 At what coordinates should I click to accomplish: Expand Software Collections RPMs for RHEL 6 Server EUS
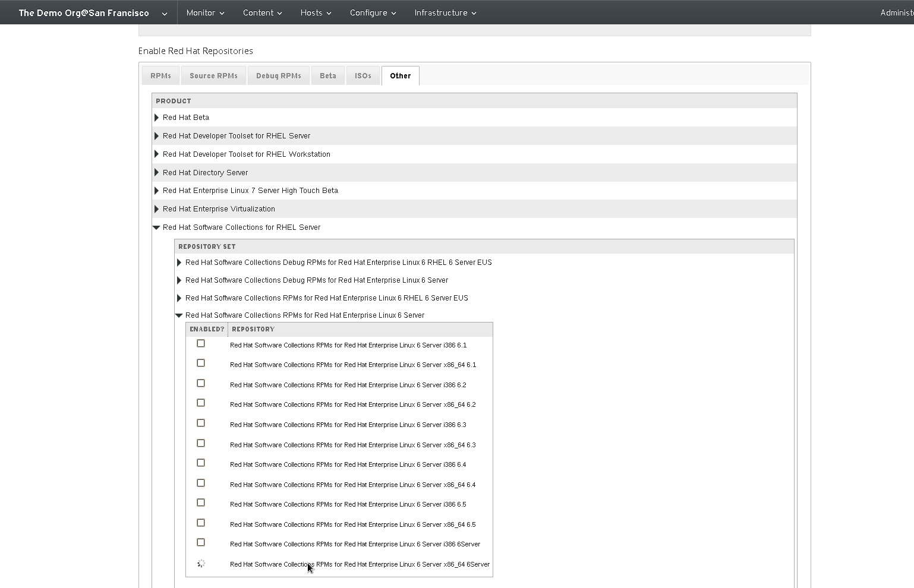pos(179,298)
